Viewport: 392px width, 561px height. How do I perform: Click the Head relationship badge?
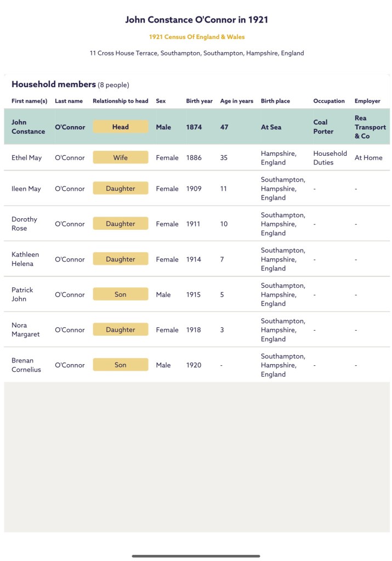click(121, 127)
